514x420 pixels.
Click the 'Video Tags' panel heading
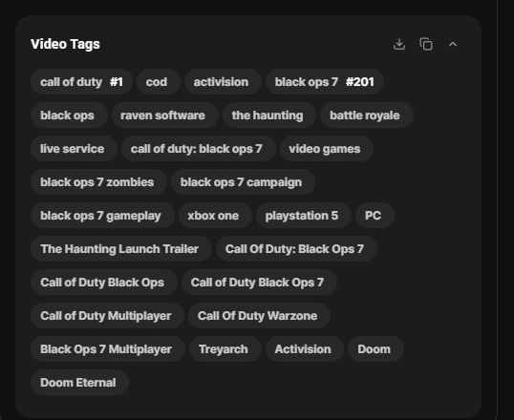(65, 44)
